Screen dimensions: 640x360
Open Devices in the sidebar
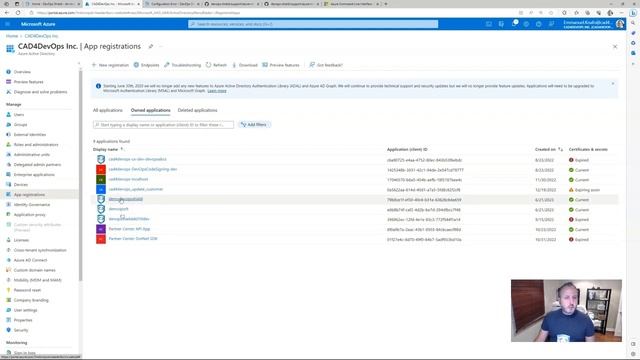[x=20, y=184]
